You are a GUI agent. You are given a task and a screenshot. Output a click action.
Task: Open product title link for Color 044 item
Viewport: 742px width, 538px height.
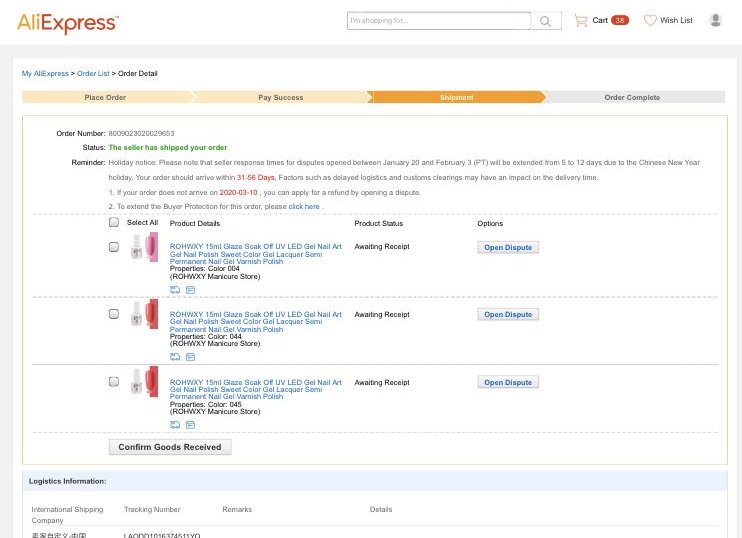coord(256,322)
